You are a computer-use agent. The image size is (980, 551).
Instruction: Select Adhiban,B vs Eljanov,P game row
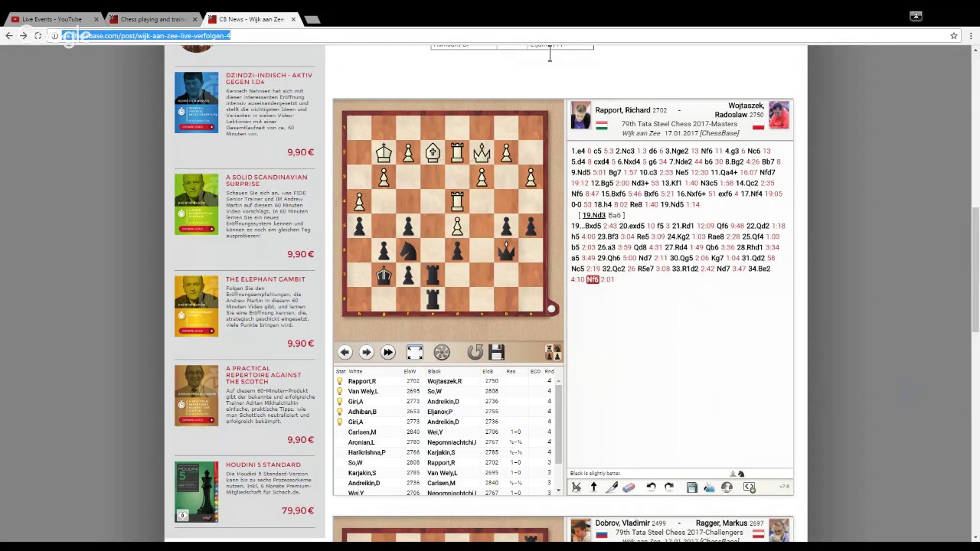coord(446,412)
